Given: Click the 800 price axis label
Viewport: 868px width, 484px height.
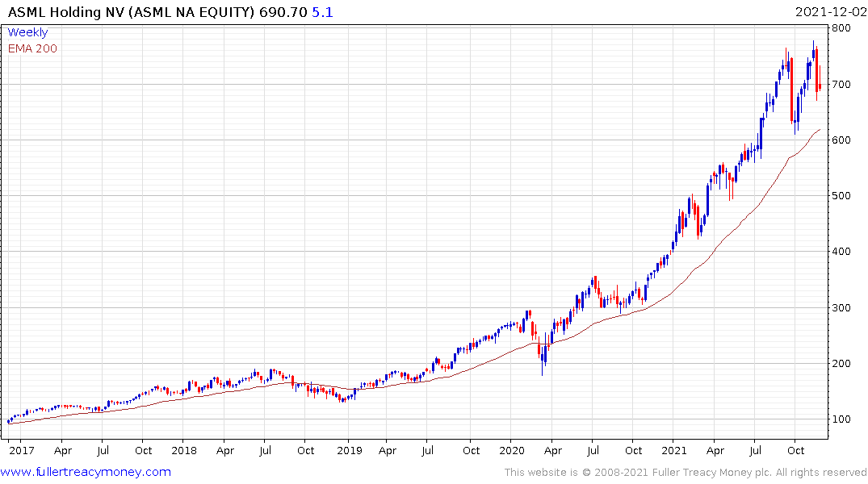Looking at the screenshot, I should pos(841,28).
